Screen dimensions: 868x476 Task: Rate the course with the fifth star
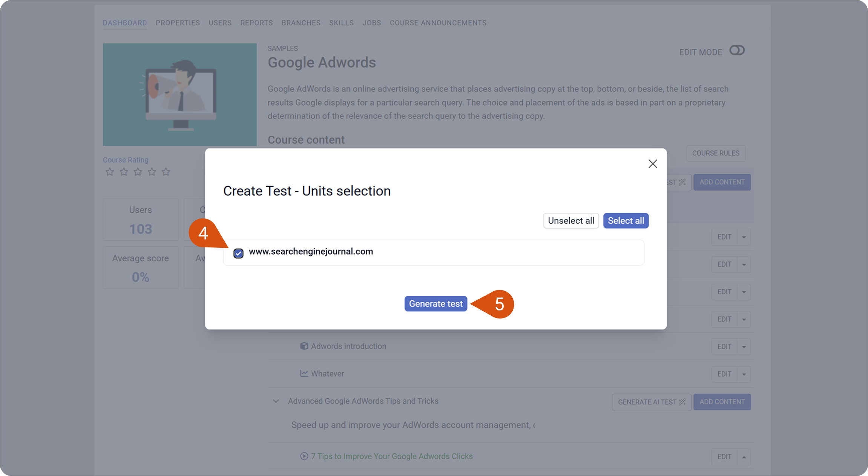pyautogui.click(x=166, y=172)
